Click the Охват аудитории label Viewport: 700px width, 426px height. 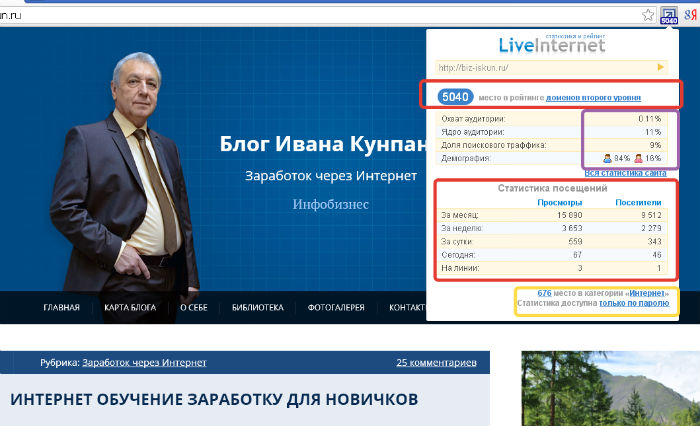(x=473, y=119)
